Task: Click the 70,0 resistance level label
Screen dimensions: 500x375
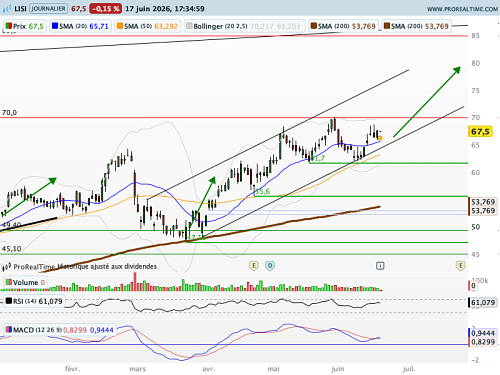Action: tap(9, 113)
